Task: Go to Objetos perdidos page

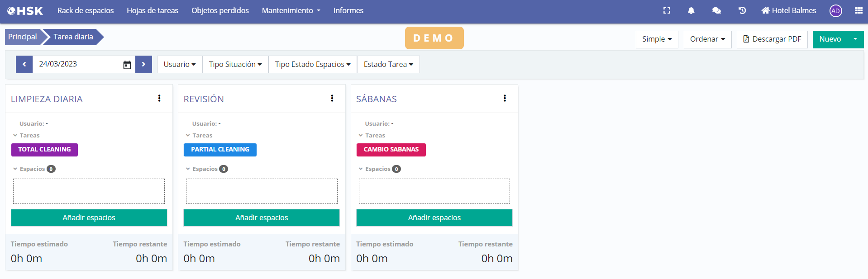Action: pos(220,10)
